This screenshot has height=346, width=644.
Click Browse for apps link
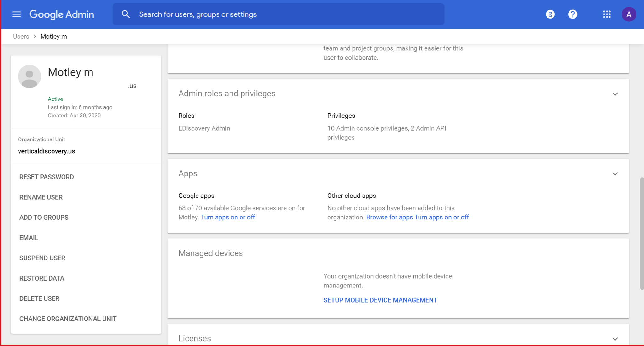point(390,217)
